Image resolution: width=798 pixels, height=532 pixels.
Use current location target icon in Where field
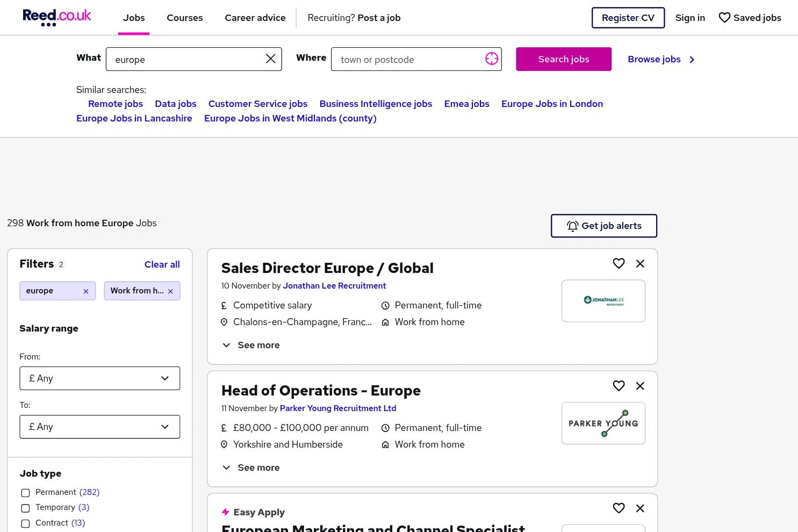pos(492,59)
